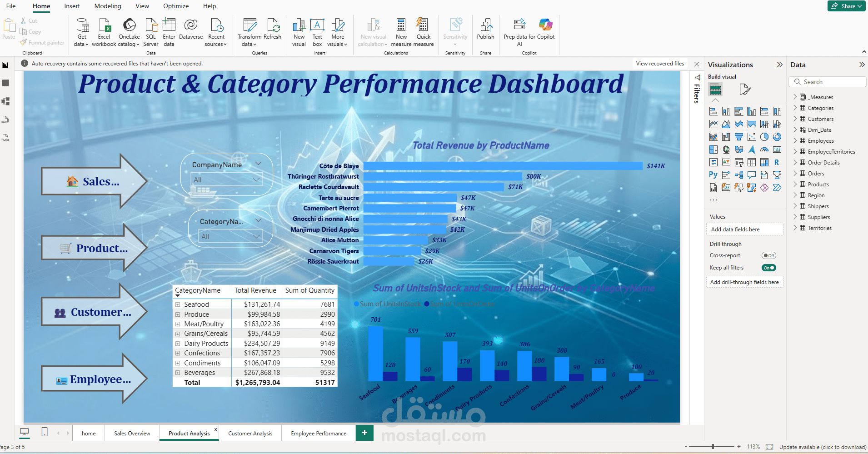Viewport: 868px width, 454px height.
Task: Expand the _Measures table
Action: coord(795,97)
